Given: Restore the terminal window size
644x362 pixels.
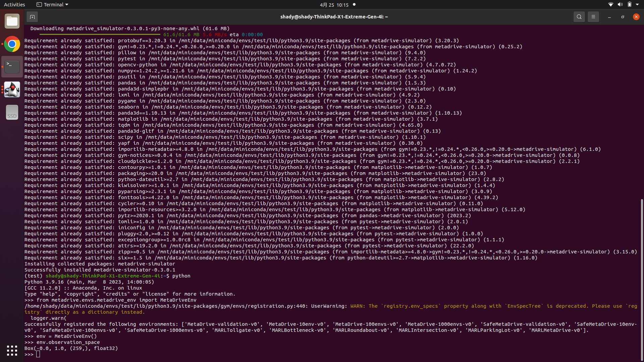Looking at the screenshot, I should pyautogui.click(x=622, y=17).
